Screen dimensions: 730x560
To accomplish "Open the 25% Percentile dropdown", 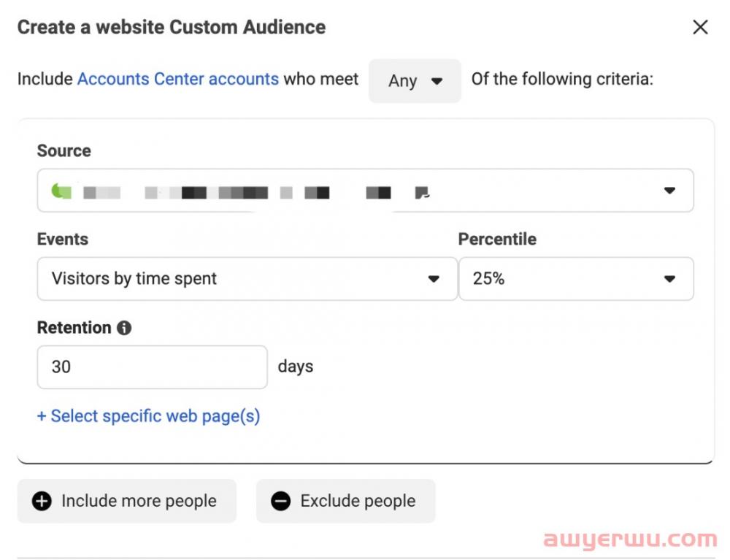I will pos(575,278).
